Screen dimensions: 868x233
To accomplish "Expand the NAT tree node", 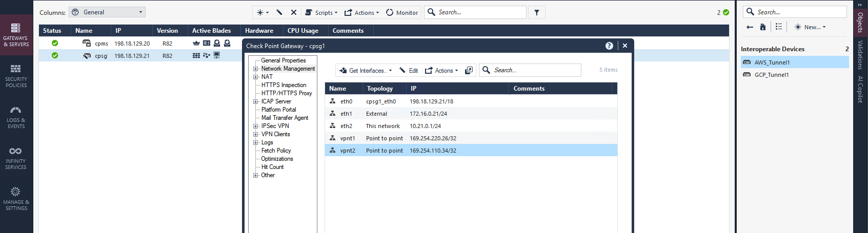I will point(255,77).
